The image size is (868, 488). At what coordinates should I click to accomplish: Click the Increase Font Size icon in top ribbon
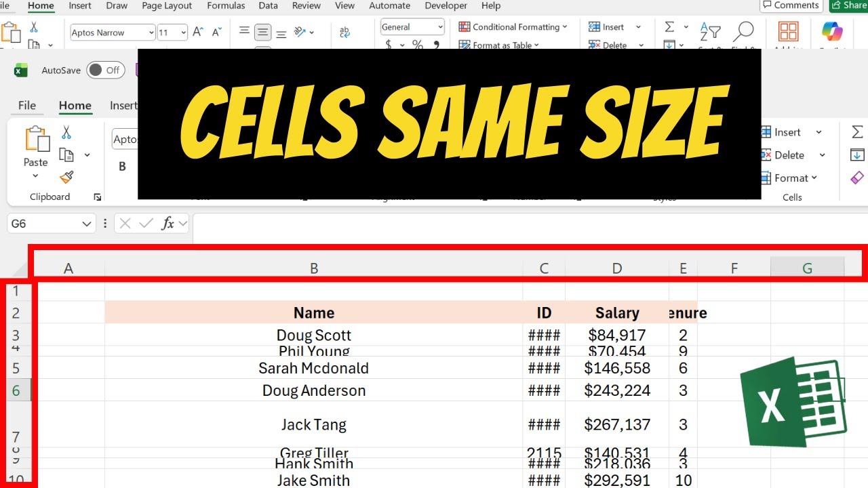pos(198,32)
